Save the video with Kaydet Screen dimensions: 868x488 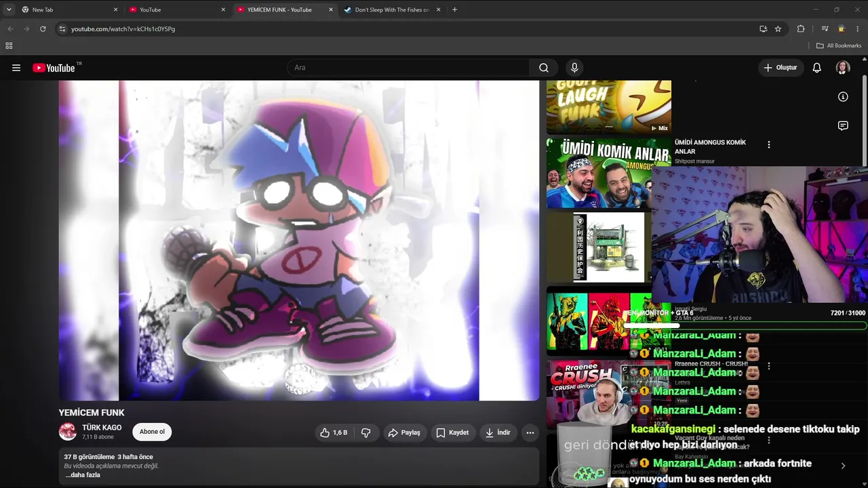coord(452,432)
